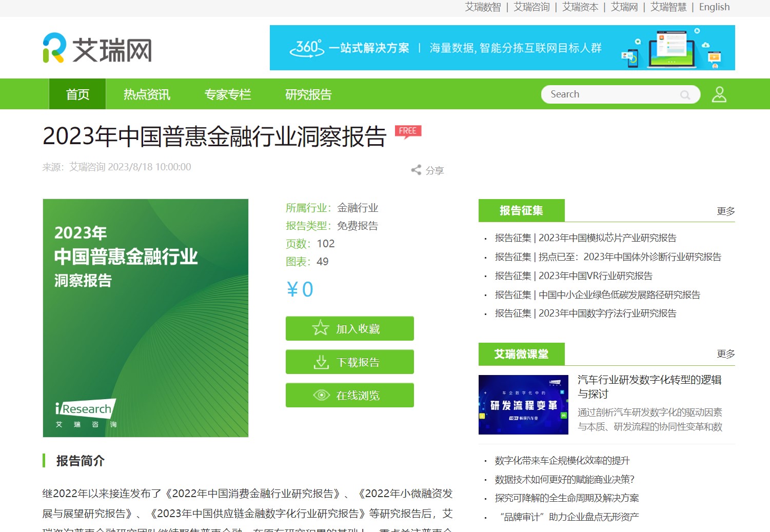Image resolution: width=770 pixels, height=532 pixels.
Task: Open the 热点资讯 navigation tab
Action: (x=147, y=94)
